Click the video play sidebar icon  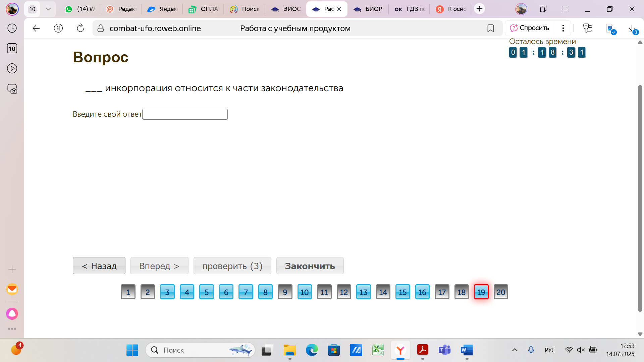click(x=12, y=68)
